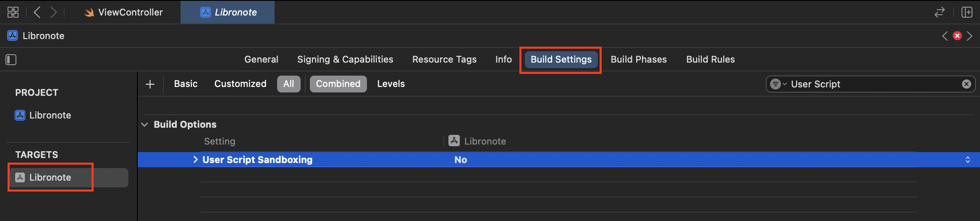
Task: Click the build settings search field
Action: coord(873,84)
